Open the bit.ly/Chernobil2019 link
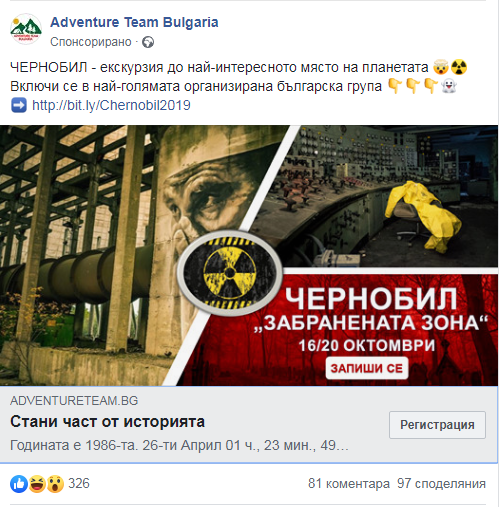Viewport: 499px width, 507px height. 111,105
